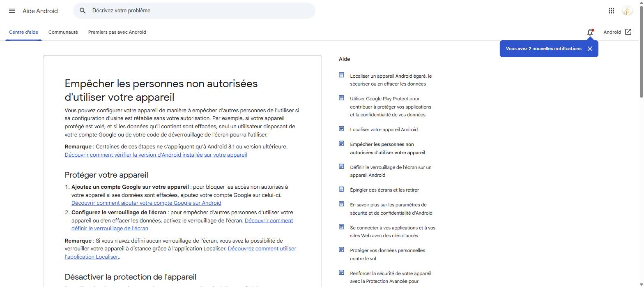The width and height of the screenshot is (644, 287).
Task: Click article icon beside Utiliser Google Play Protect
Action: [x=341, y=98]
